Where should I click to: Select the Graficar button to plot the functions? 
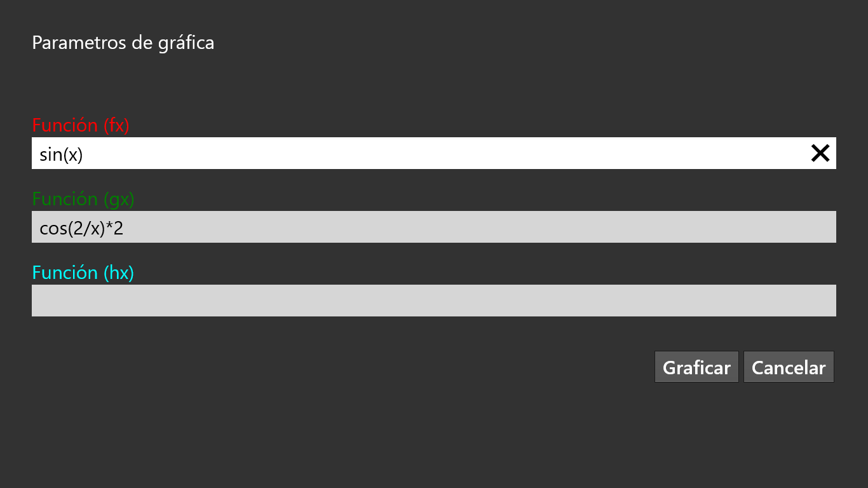696,367
